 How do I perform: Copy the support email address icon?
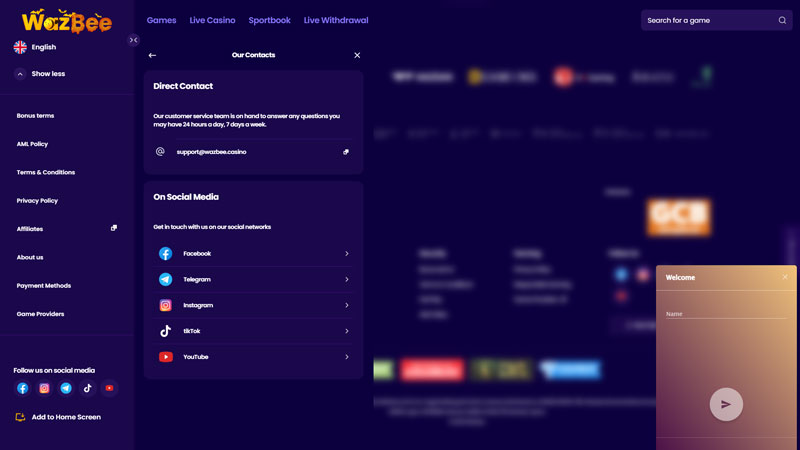click(x=346, y=152)
